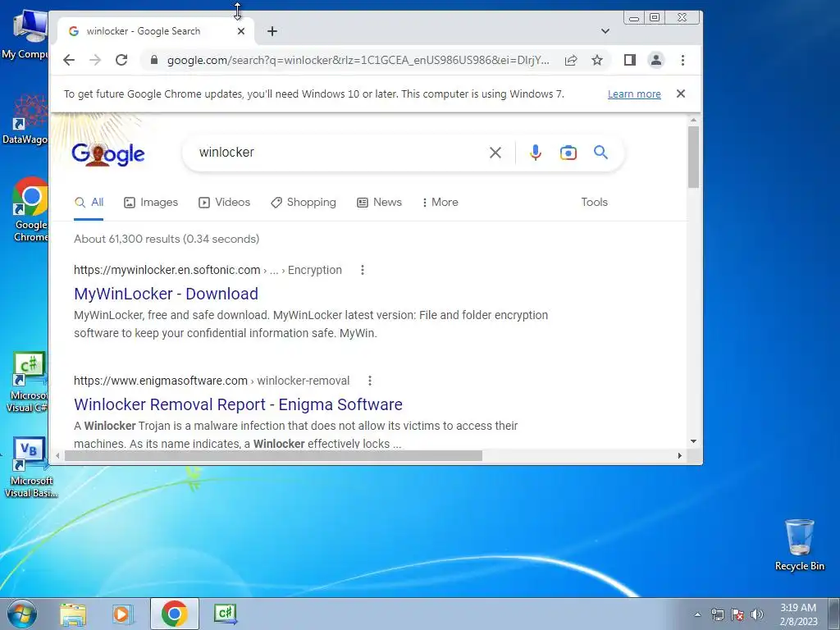Click the About 61,300 results text
This screenshot has width=840, height=630.
167,239
